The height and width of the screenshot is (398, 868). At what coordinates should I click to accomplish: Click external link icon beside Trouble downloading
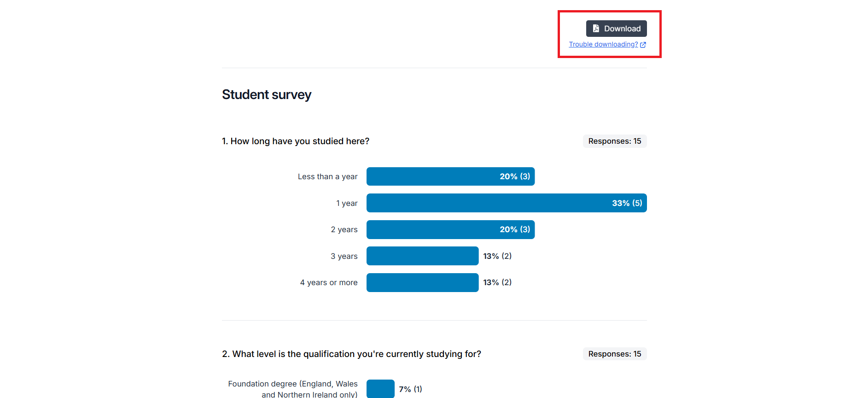643,45
